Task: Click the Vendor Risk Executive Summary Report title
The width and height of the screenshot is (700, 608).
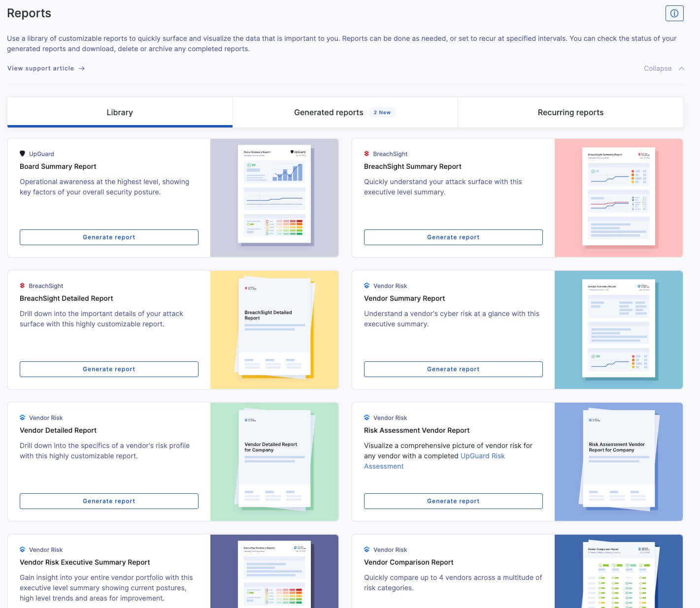Action: pyautogui.click(x=85, y=562)
